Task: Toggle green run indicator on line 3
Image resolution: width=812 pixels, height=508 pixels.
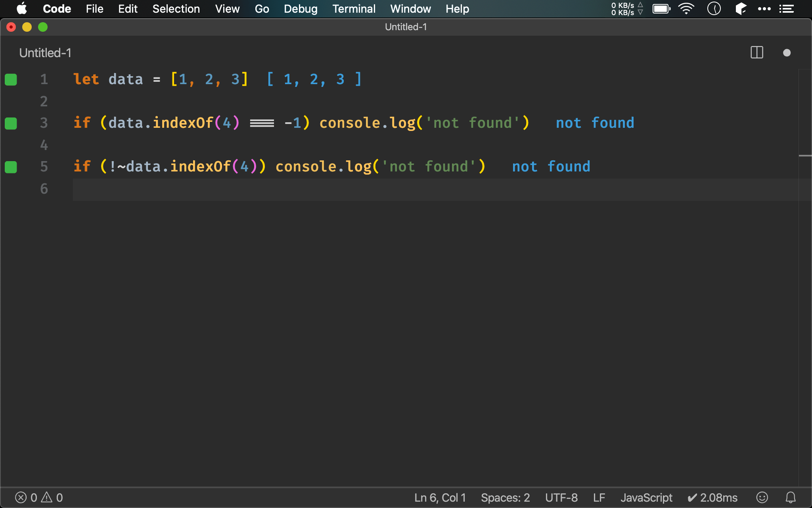Action: [x=11, y=123]
